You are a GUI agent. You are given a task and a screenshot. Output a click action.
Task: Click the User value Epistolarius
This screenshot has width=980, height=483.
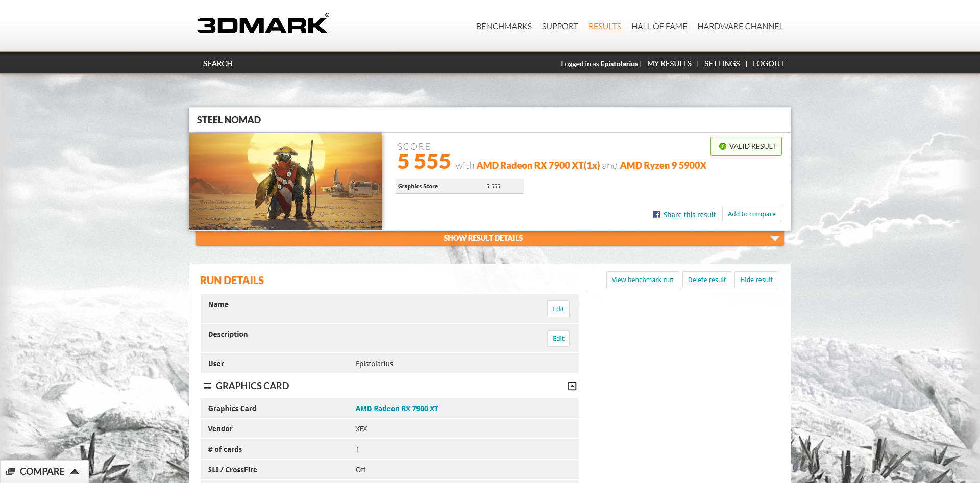click(x=374, y=364)
